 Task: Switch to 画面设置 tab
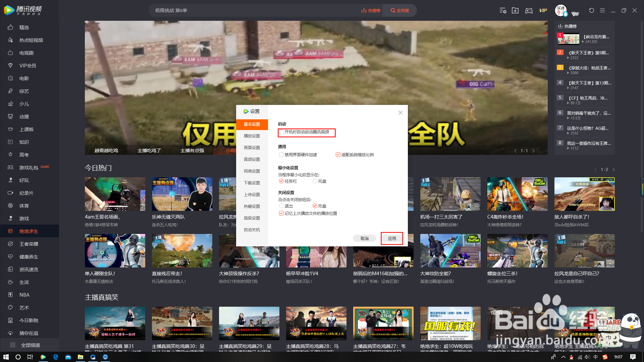(x=252, y=148)
